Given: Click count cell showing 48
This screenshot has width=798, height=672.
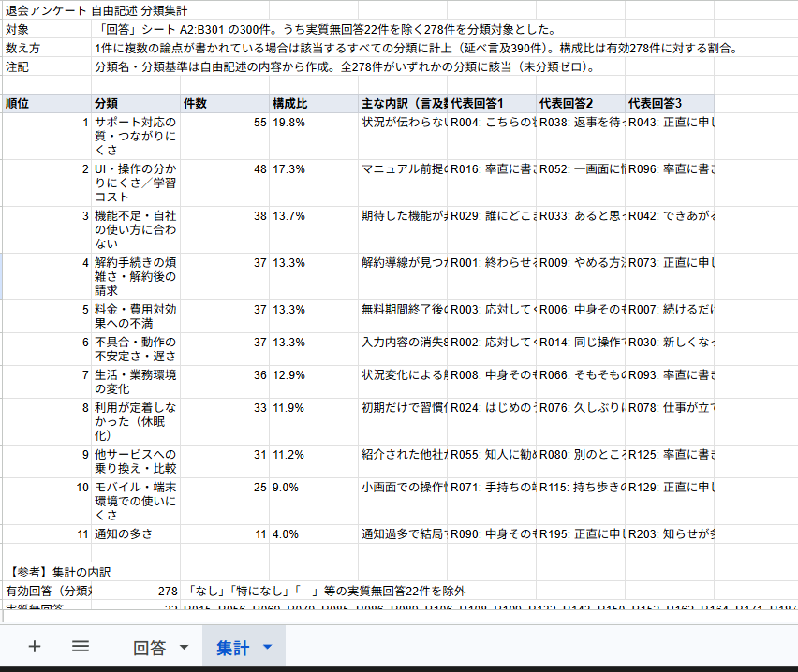Looking at the screenshot, I should coord(225,183).
